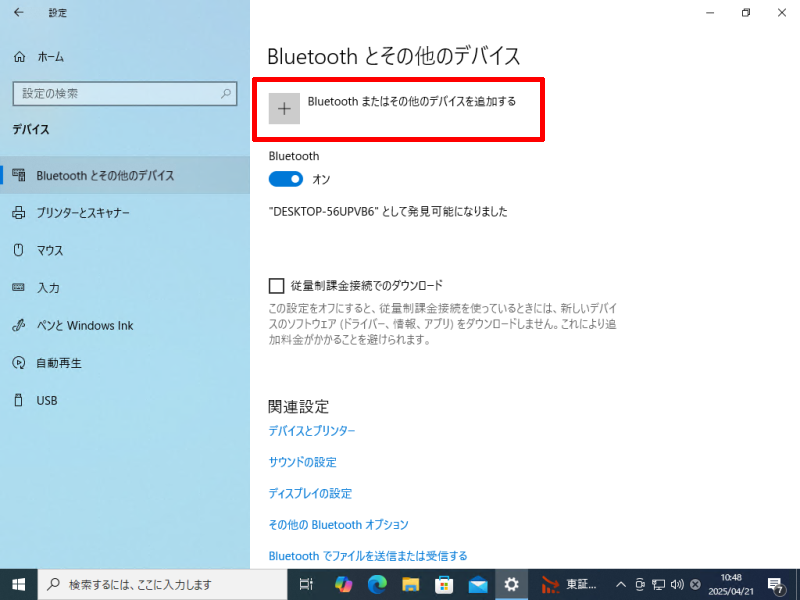The image size is (800, 600).
Task: Click the Meet Now camera tray icon
Action: [x=640, y=585]
